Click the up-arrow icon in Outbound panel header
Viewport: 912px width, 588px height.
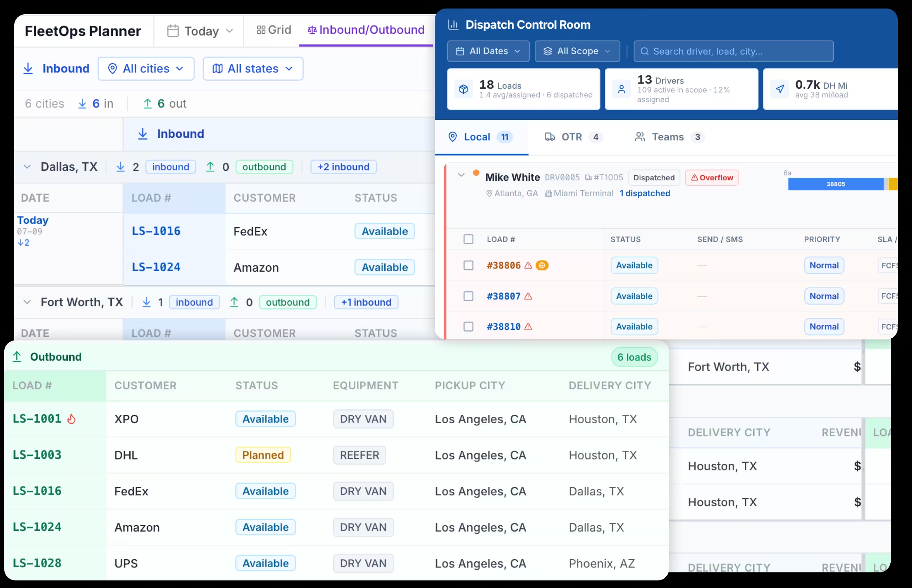[17, 357]
